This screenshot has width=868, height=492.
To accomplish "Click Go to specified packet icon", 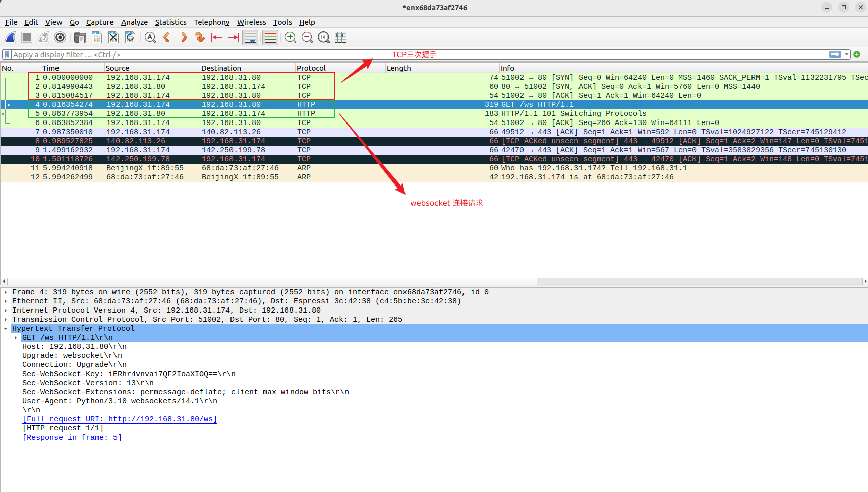I will (200, 37).
